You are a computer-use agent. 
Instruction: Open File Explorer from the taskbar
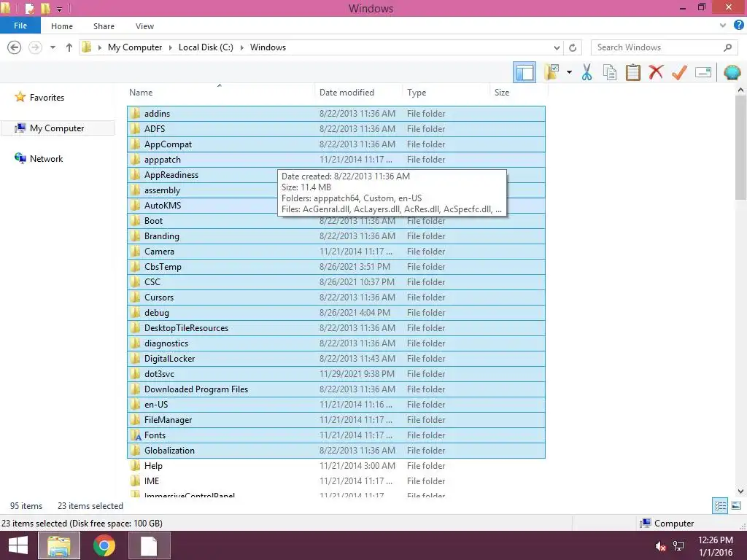coord(59,545)
